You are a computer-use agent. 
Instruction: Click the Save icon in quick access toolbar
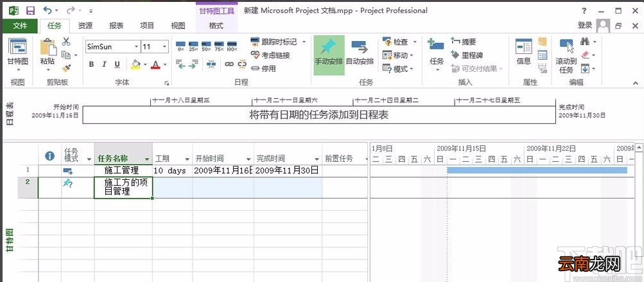[30, 10]
